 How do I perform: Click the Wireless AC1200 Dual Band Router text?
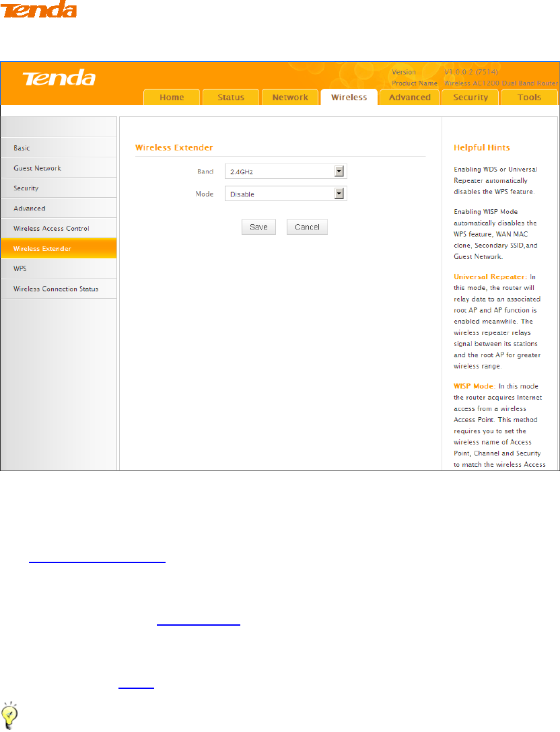pyautogui.click(x=501, y=83)
